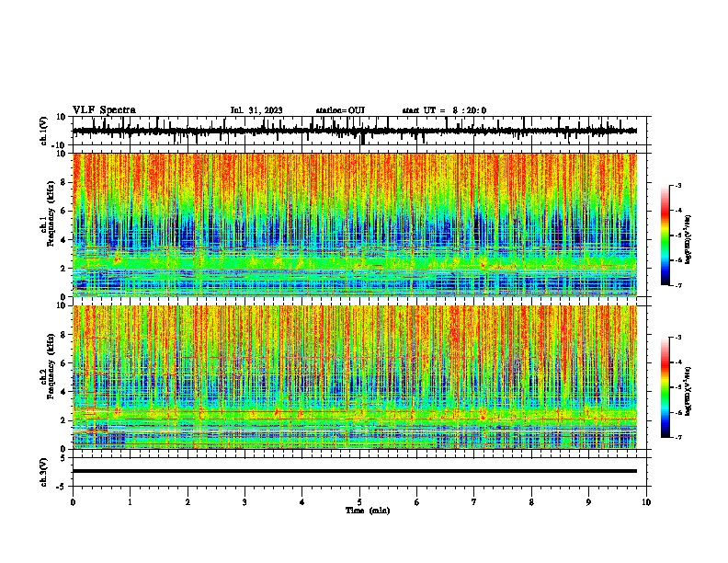Select the date 'Jul. 31, 2023' in header
728x563 pixels.
[x=256, y=110]
